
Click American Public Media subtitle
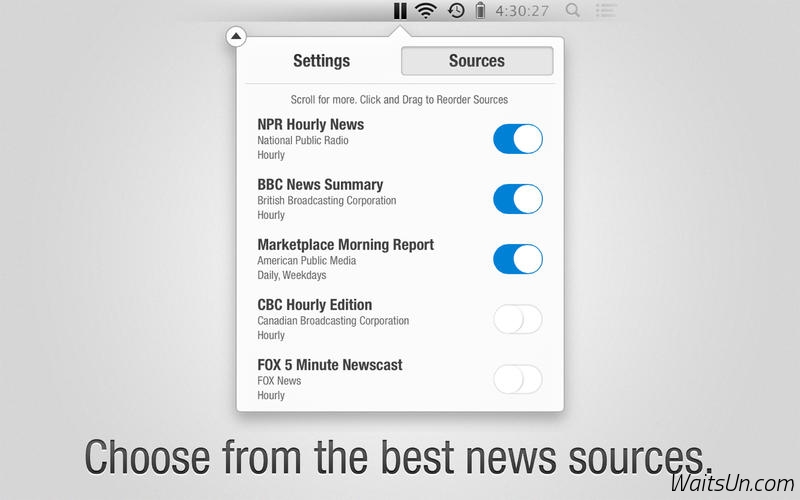coord(307,261)
